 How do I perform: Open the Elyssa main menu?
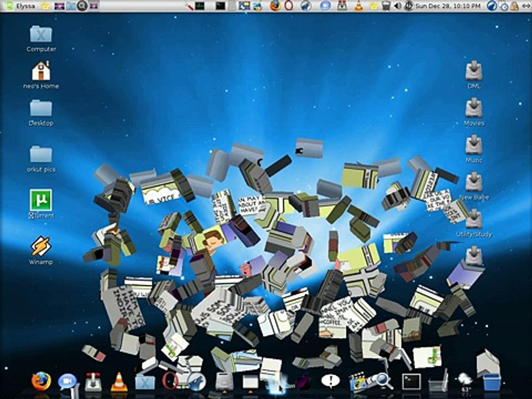[x=21, y=6]
